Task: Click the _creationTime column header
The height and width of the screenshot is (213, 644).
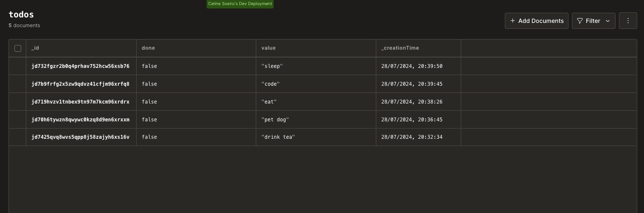Action: pos(400,48)
